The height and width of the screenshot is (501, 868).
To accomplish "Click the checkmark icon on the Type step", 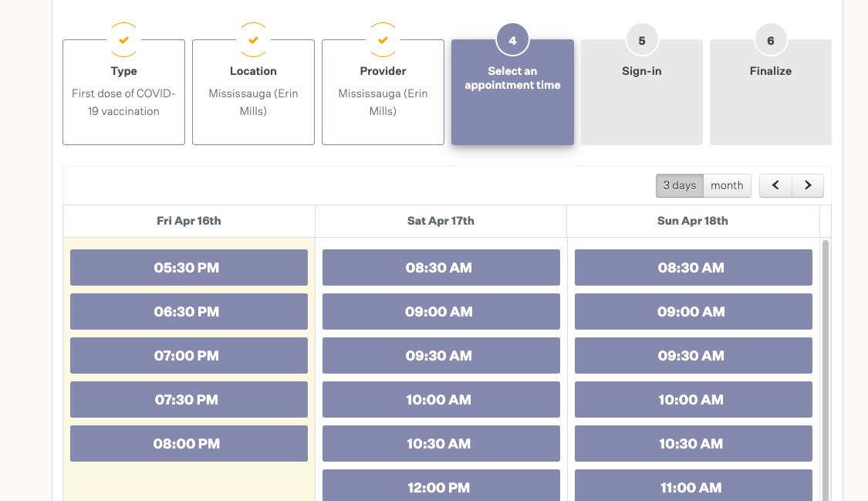I will (123, 39).
